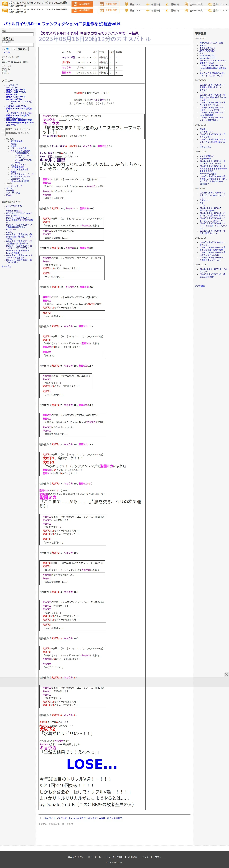Open 死神舞 in update history
Image resolution: width=229 pixels, height=868 pixels.
(202, 129)
